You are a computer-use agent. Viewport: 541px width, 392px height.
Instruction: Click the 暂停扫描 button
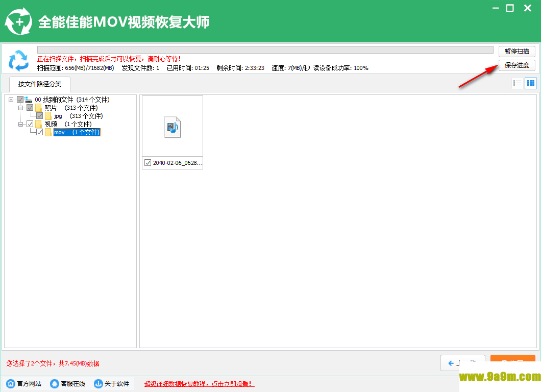(x=517, y=52)
